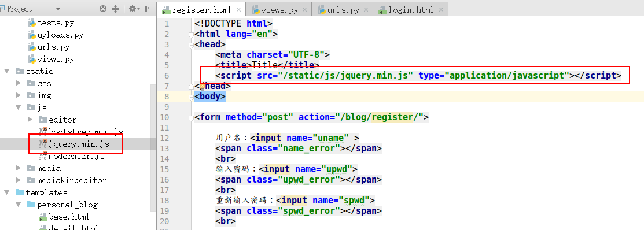The height and width of the screenshot is (230, 644).
Task: Expand the editor folder
Action: coord(30,120)
